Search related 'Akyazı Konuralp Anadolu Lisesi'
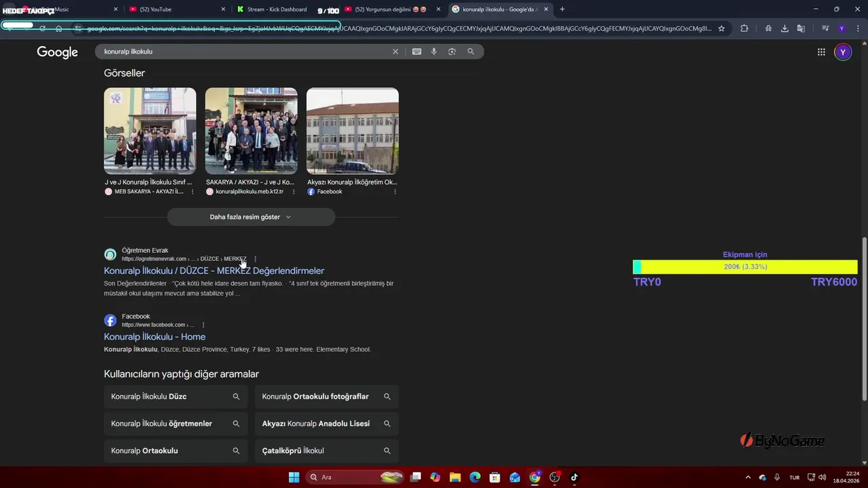This screenshot has height=488, width=868. pos(327,424)
